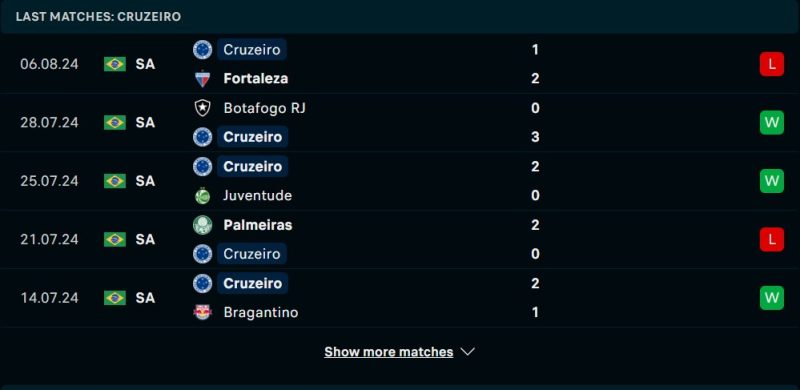Click Cruzeiro crest in the 06.08.24 match
Viewport: 800px width, 390px height.
click(203, 50)
